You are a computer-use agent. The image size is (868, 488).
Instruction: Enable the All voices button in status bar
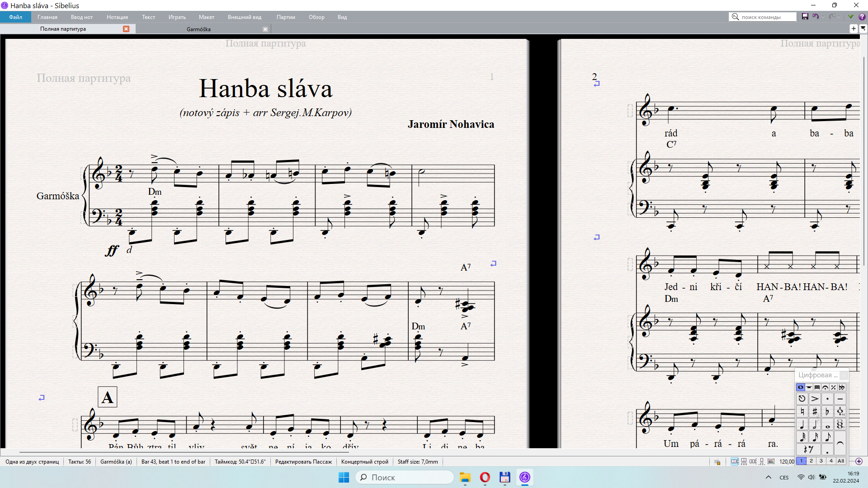coord(841,461)
